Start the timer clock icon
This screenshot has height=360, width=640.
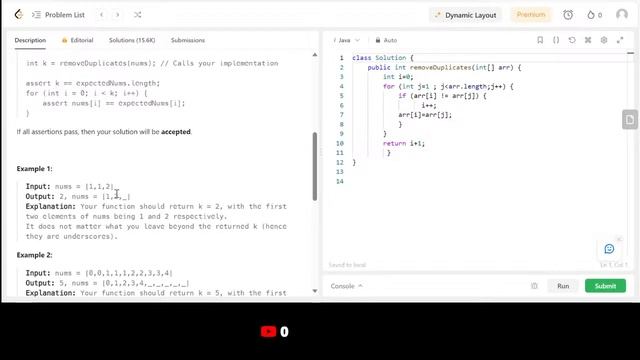568,15
